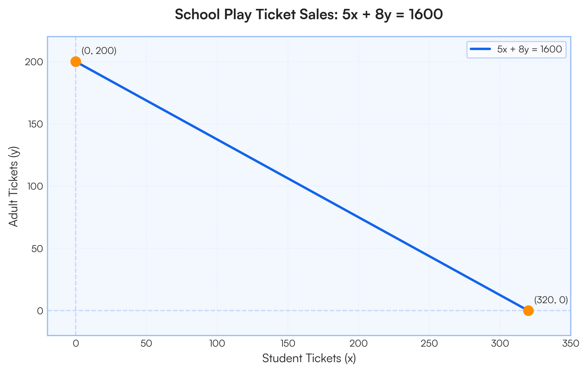Click the x-axis tick label 100
Screen dimensions: 588x373
[x=217, y=343]
